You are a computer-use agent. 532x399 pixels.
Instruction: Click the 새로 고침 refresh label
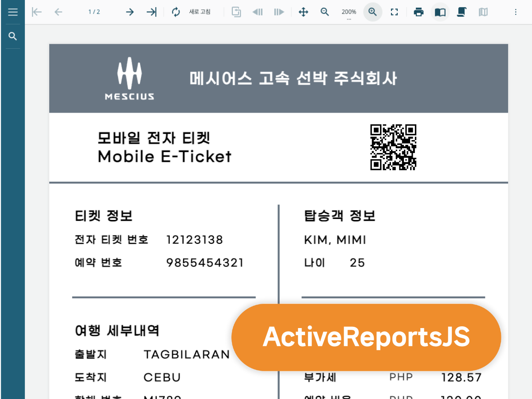click(x=200, y=12)
